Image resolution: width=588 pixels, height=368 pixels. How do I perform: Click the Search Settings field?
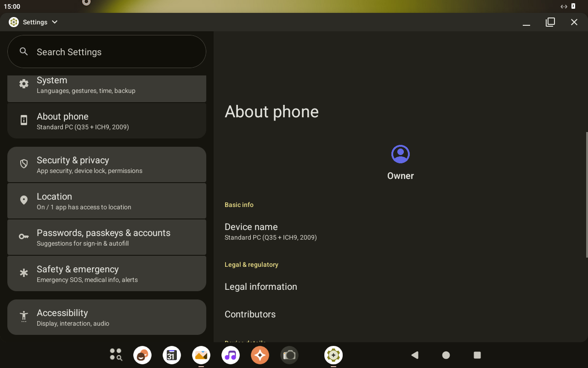[x=107, y=52]
